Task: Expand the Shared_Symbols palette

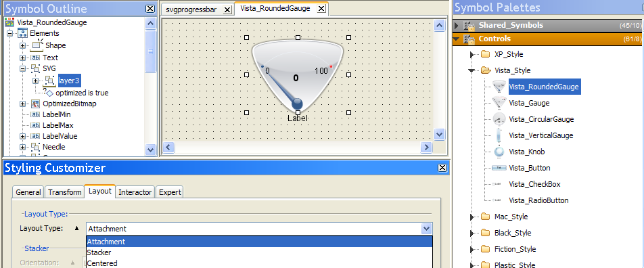Action: 457,26
